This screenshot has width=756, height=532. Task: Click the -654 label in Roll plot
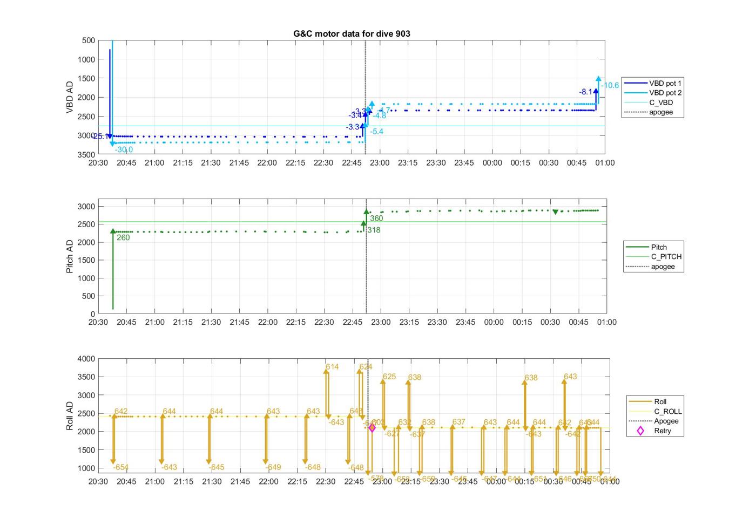pos(121,467)
